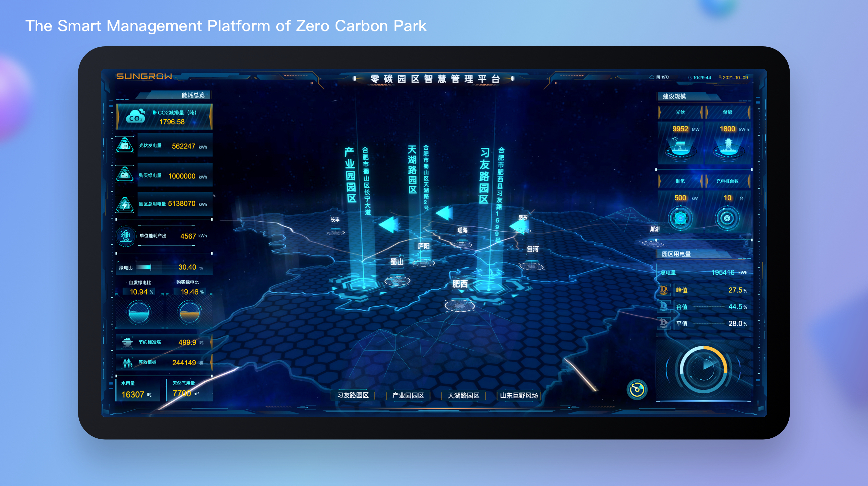Click the 峰值 peak value row icon
Screen dimensions: 868x486
pyautogui.click(x=663, y=290)
